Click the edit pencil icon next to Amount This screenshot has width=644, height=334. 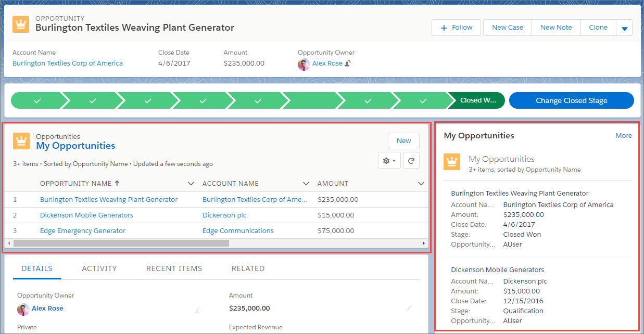[x=409, y=308]
